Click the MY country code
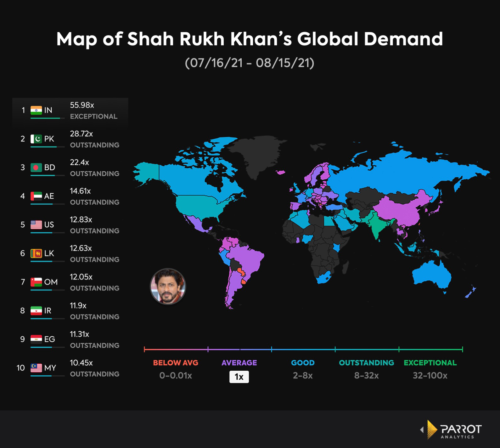Viewport: 500px width, 448px height. point(50,368)
